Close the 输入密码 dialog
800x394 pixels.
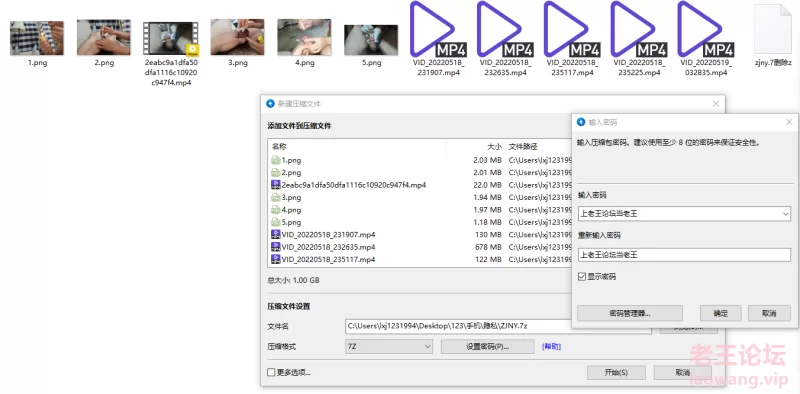789,122
